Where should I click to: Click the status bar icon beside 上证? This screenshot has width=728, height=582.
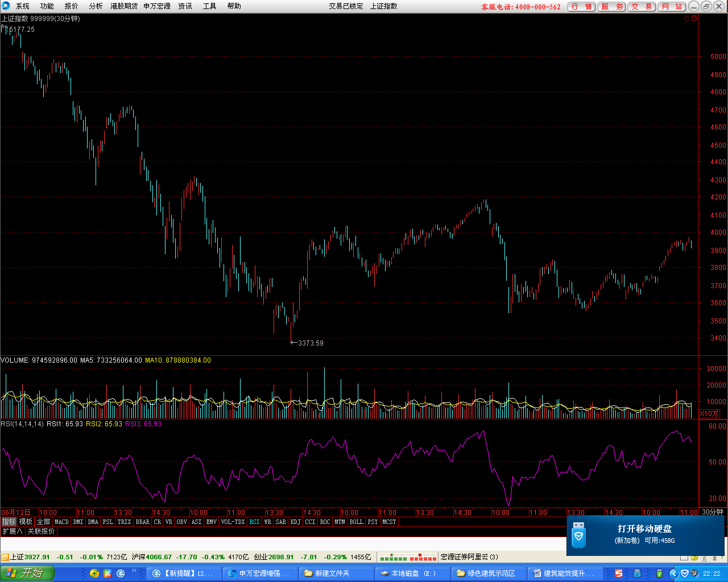(x=5, y=557)
